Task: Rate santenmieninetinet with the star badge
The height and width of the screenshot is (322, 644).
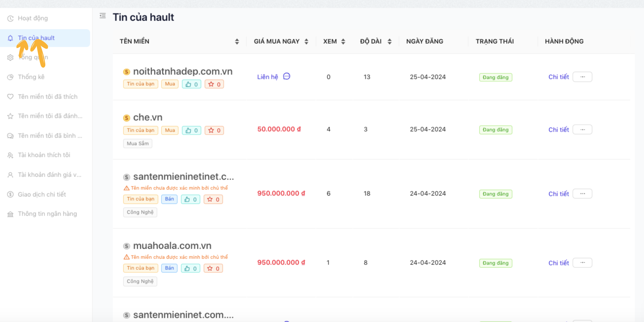Action: [213, 199]
